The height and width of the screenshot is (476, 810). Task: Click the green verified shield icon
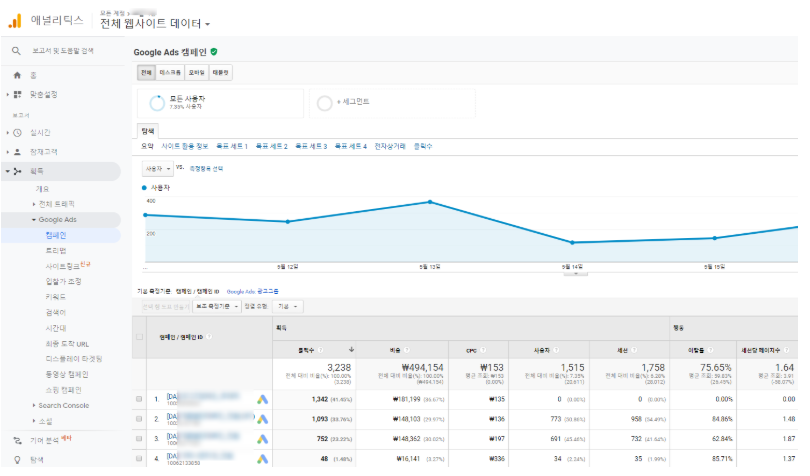[x=214, y=52]
